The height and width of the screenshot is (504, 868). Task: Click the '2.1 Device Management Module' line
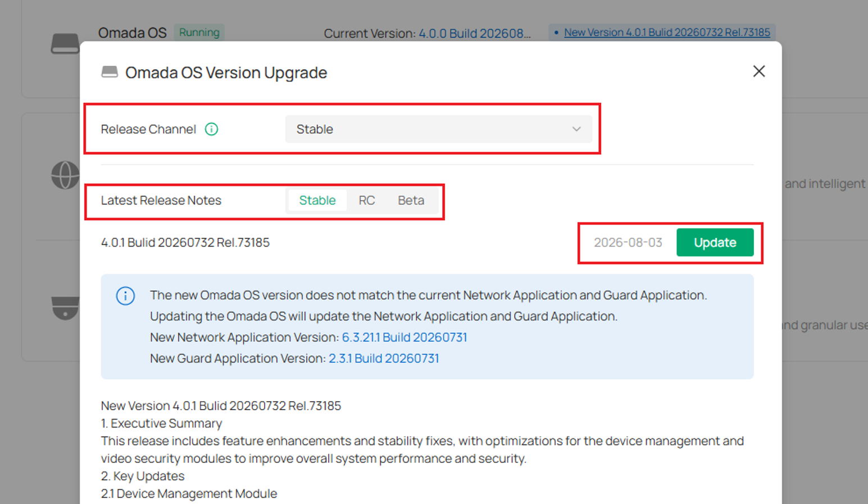(189, 493)
